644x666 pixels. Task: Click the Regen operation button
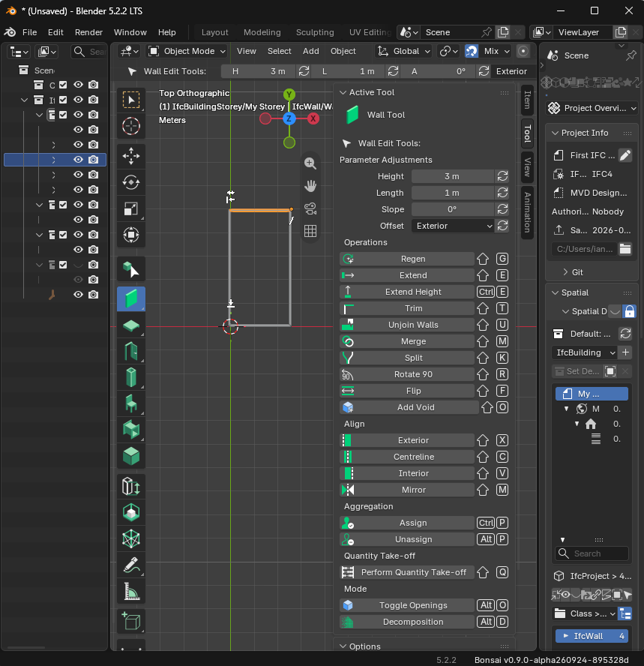407,259
